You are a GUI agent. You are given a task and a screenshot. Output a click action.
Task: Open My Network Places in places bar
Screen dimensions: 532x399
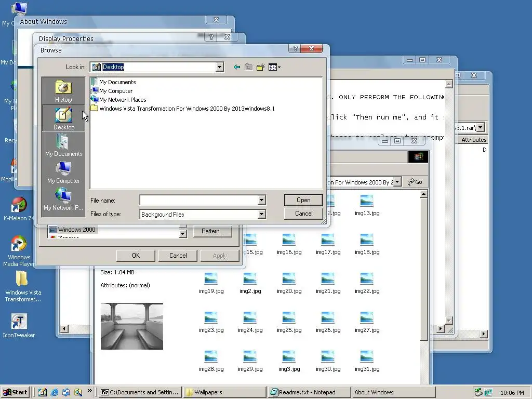point(63,199)
